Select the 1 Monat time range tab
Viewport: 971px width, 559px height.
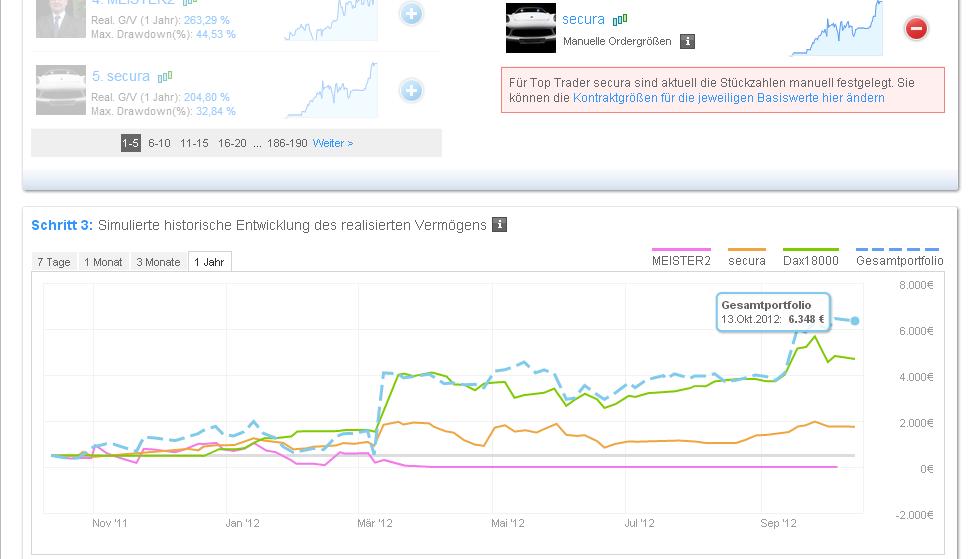(103, 262)
